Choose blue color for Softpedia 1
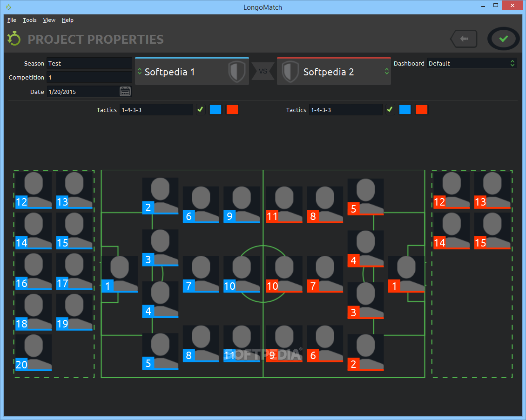 click(x=216, y=110)
